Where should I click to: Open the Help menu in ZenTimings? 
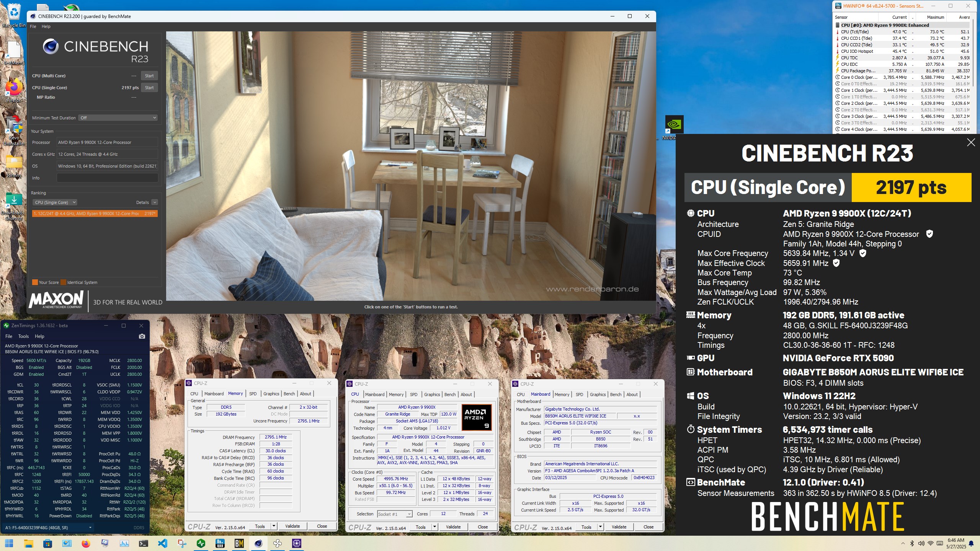[39, 336]
